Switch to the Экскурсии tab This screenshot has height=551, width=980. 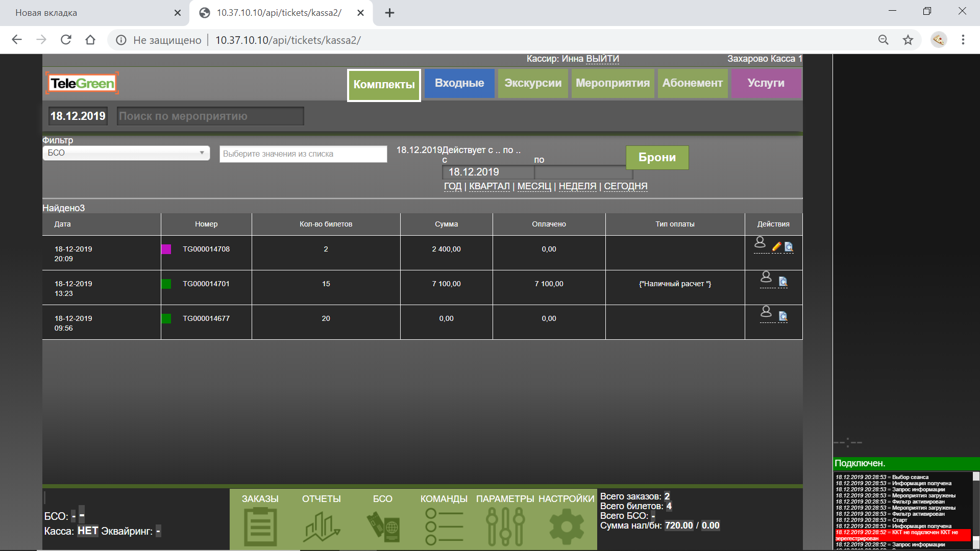coord(533,83)
